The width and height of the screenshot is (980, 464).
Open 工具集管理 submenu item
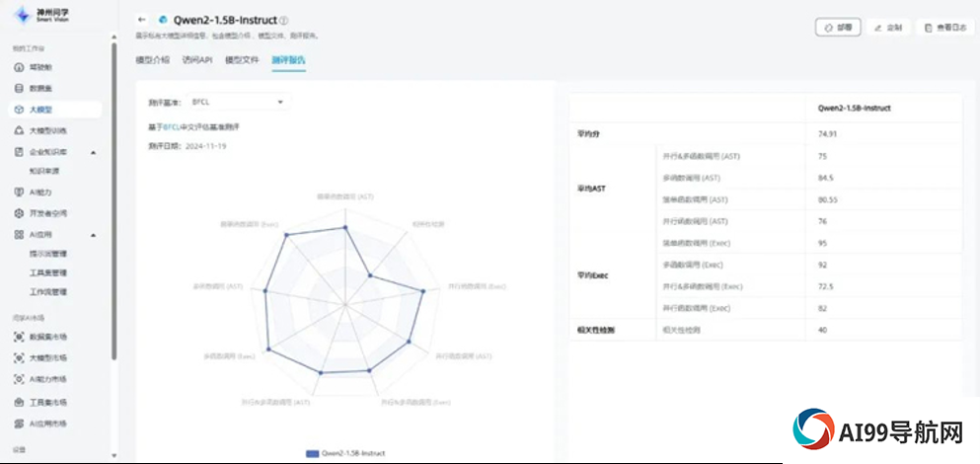point(48,272)
